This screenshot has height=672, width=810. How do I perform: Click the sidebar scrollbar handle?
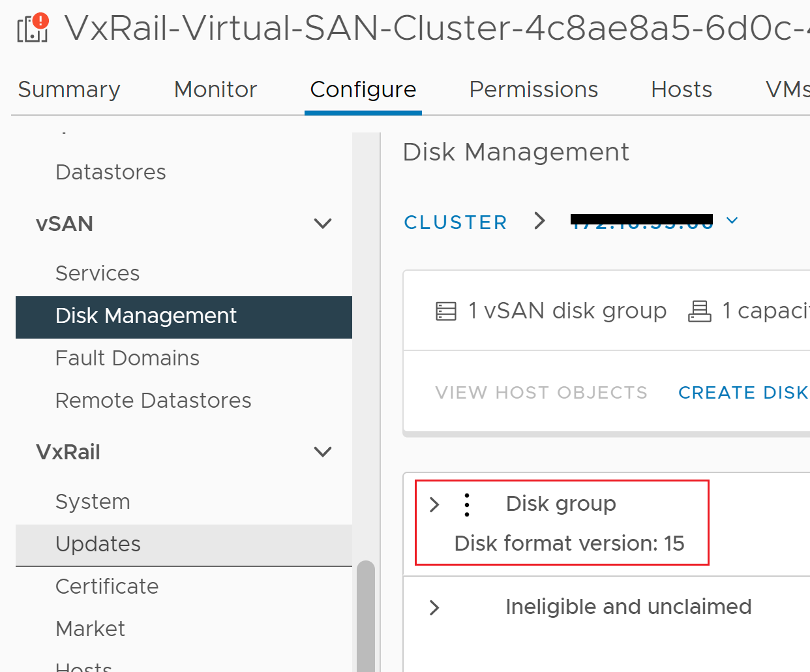366,613
